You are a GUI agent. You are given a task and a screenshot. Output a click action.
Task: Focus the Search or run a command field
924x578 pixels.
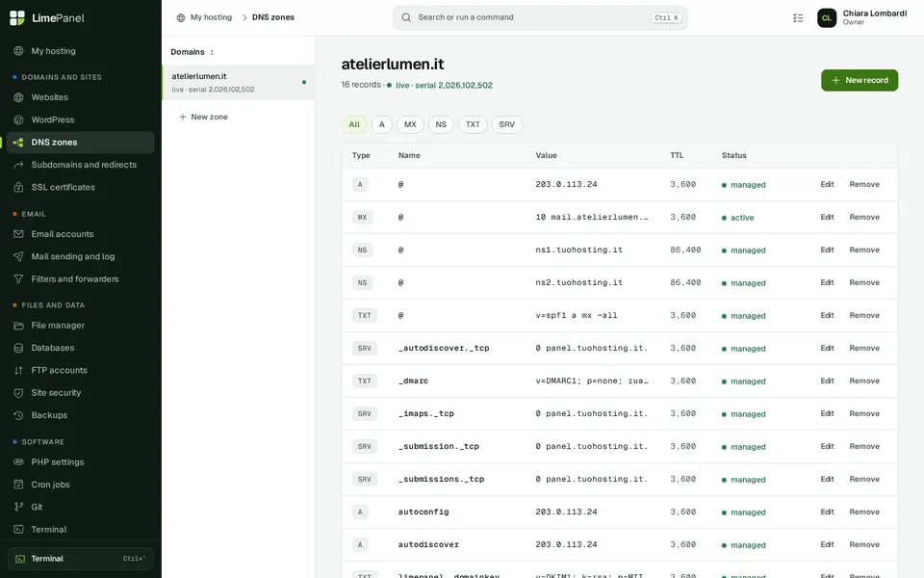click(540, 17)
